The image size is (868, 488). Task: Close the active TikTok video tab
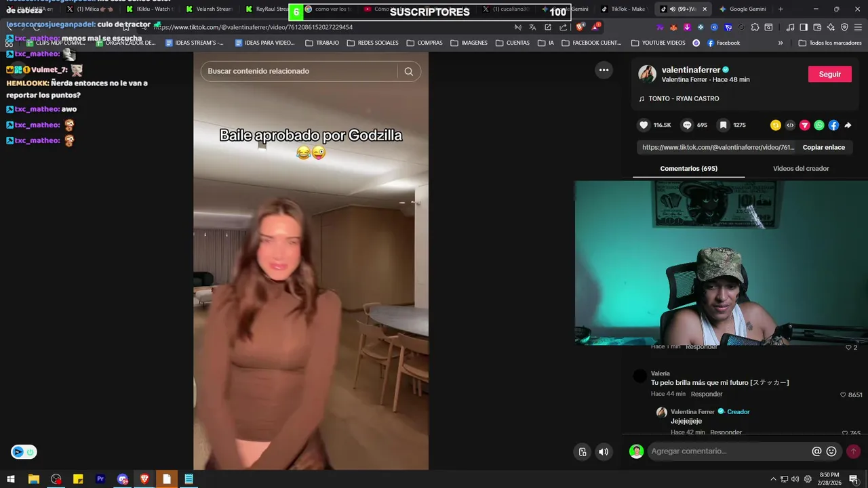[x=705, y=9]
